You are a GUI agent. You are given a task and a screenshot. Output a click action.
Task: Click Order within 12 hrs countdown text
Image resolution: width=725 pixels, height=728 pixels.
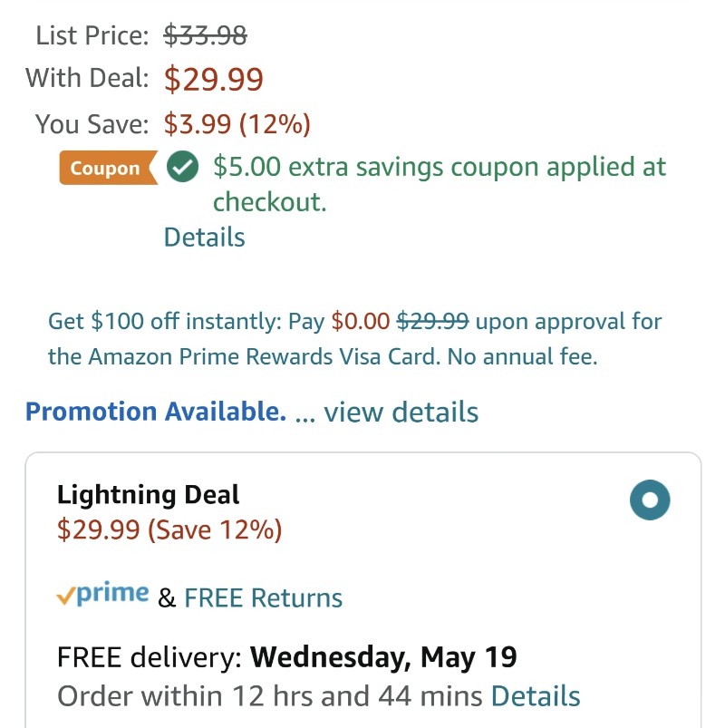(270, 696)
